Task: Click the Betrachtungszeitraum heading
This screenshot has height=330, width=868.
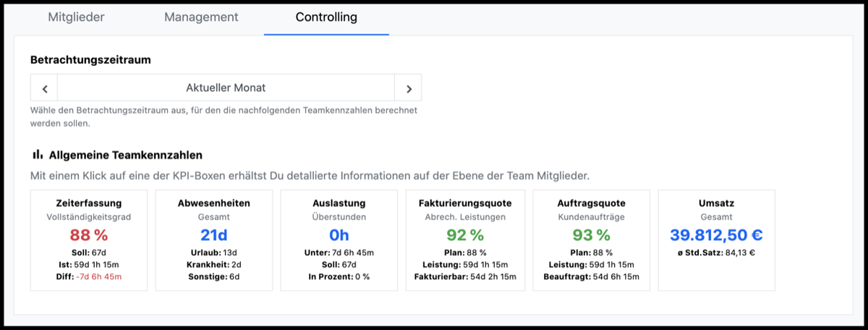Action: tap(90, 60)
